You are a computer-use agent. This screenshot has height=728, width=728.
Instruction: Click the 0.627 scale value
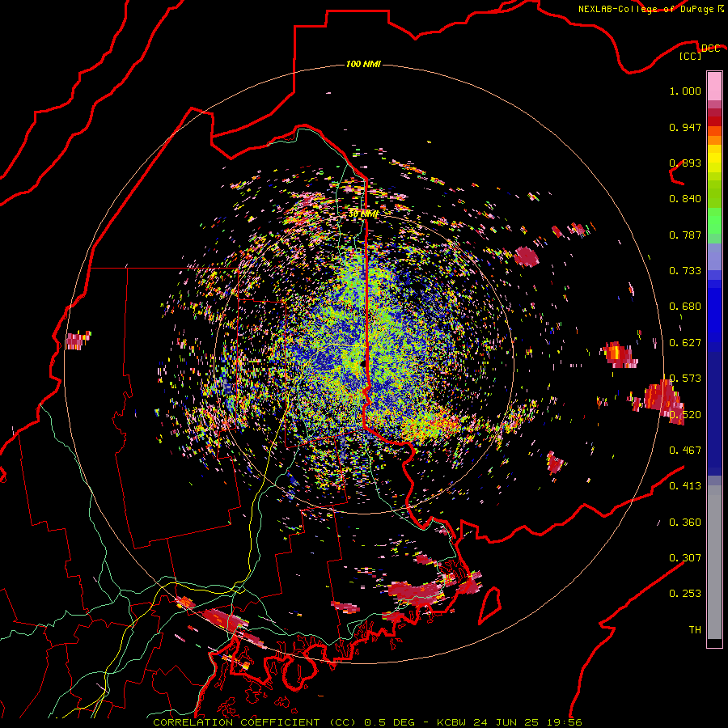[685, 343]
